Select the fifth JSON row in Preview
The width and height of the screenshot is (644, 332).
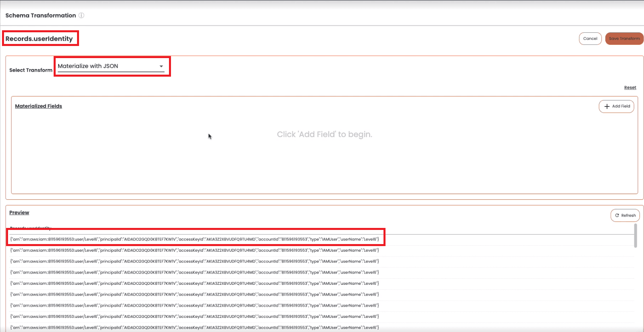click(x=194, y=284)
